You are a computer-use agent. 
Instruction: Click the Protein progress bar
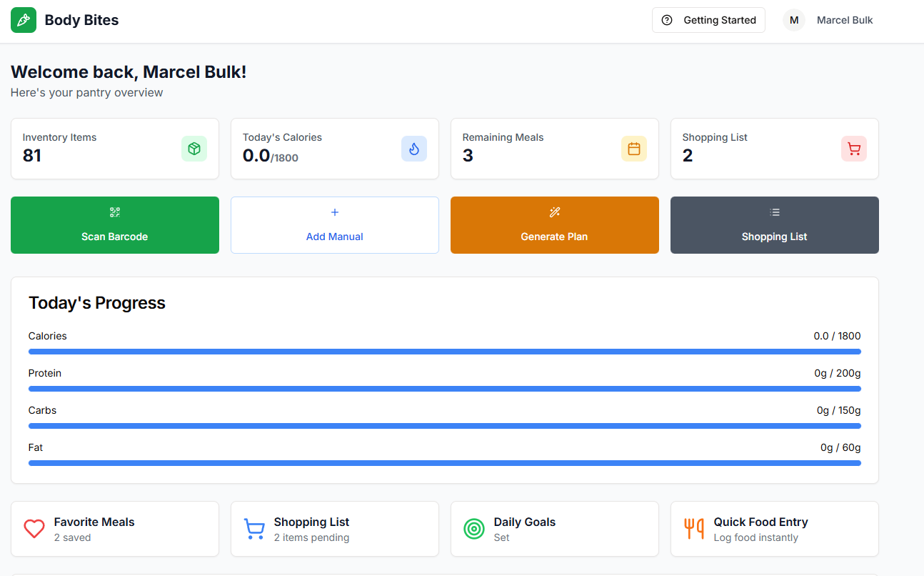click(445, 389)
